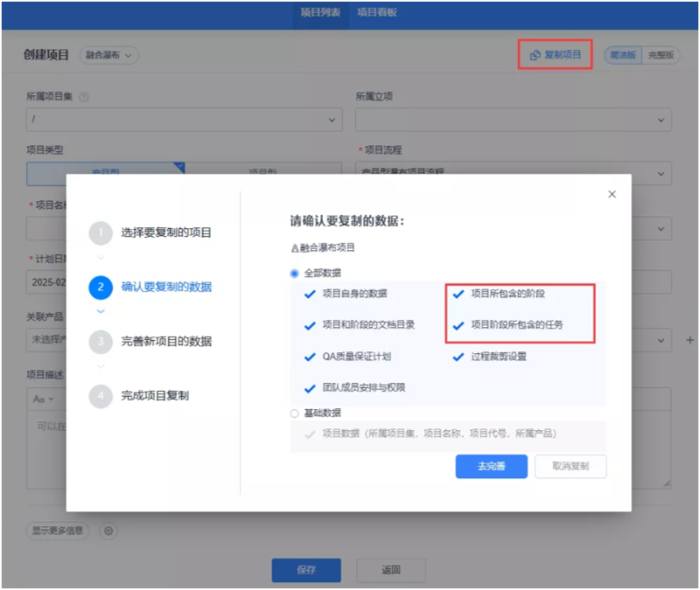Close the copy data dialog
Image resolution: width=700 pixels, height=590 pixels.
pos(611,194)
